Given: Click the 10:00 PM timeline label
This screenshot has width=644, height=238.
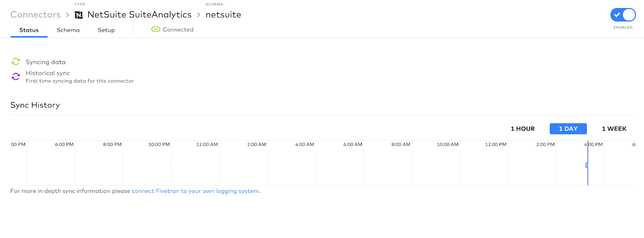Looking at the screenshot, I should (x=159, y=145).
